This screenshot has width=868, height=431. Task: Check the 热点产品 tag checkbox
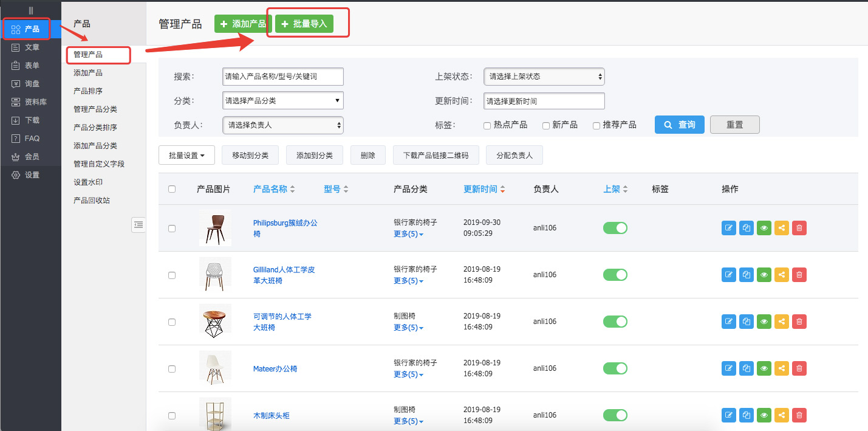click(487, 125)
